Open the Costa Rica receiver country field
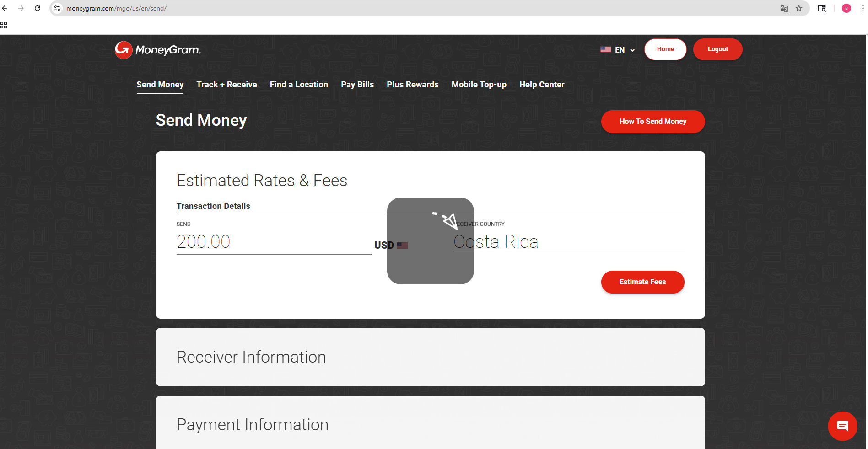868x449 pixels. (567, 242)
